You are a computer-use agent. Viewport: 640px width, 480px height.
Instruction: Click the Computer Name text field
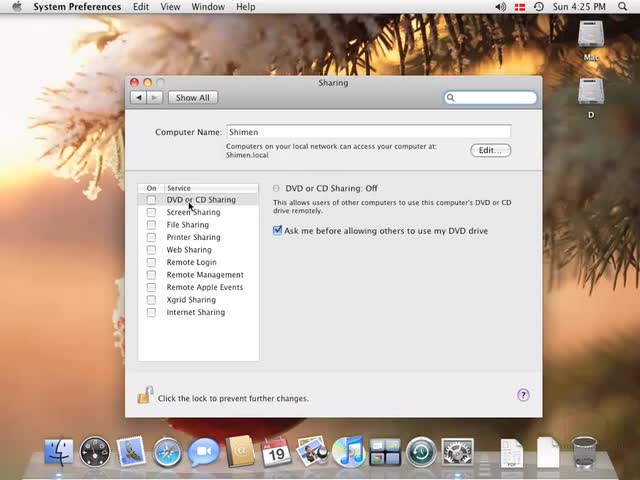click(369, 132)
